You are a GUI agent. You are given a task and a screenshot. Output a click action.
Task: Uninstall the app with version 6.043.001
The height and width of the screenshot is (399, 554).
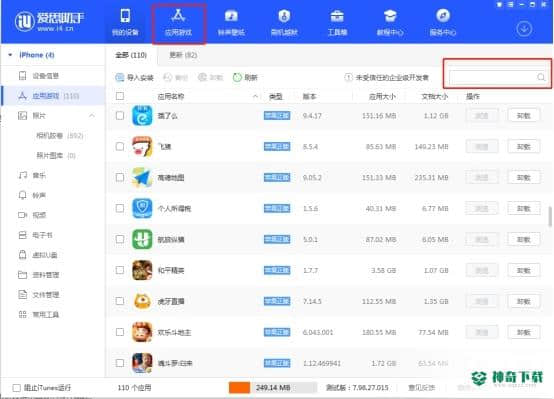(x=524, y=332)
